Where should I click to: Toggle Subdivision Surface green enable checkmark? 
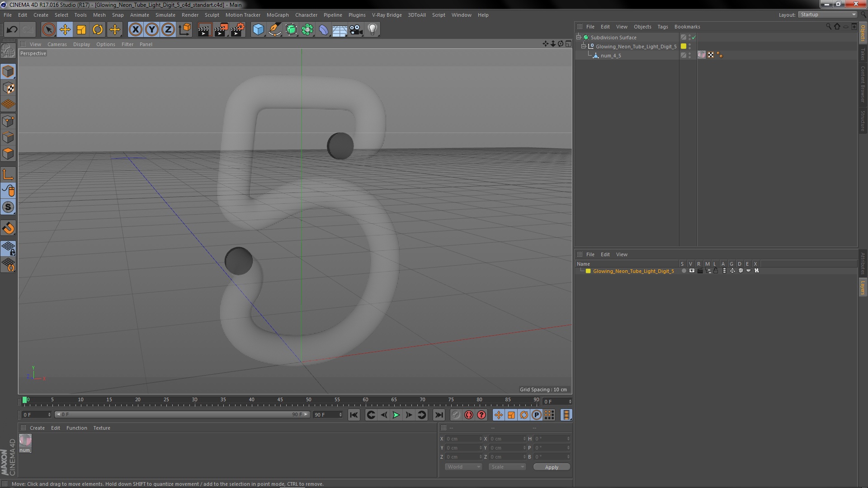pyautogui.click(x=694, y=38)
